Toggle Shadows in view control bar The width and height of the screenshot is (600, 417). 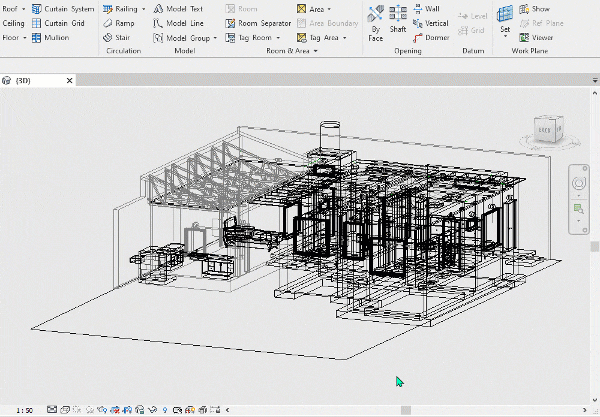coord(90,410)
